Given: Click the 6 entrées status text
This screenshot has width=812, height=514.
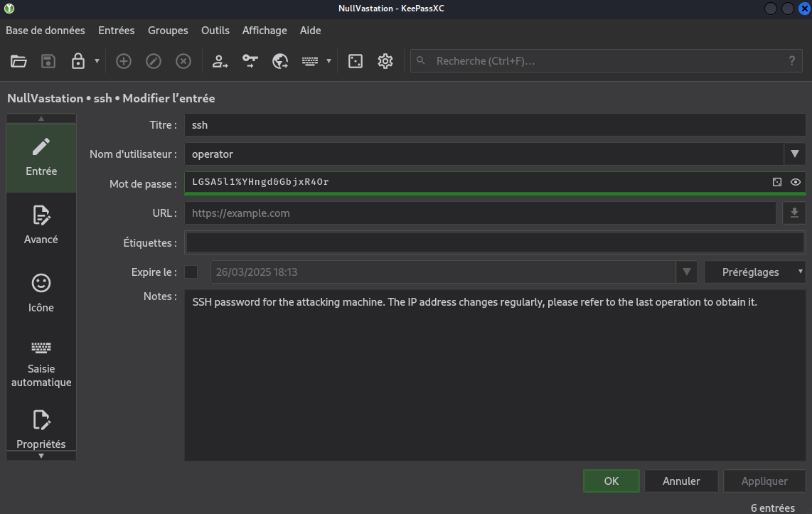Looking at the screenshot, I should click(773, 508).
